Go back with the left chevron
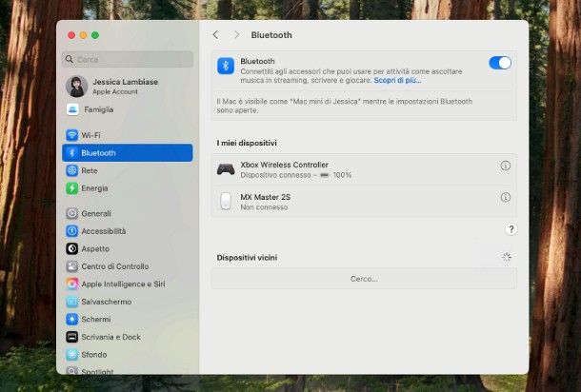This screenshot has height=392, width=581. (215, 35)
